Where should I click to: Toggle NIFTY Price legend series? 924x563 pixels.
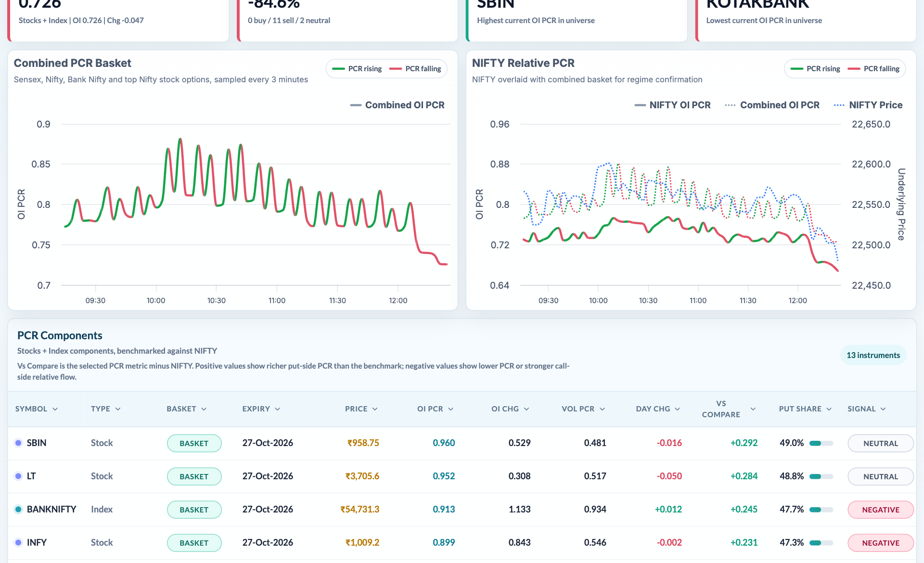click(x=868, y=105)
